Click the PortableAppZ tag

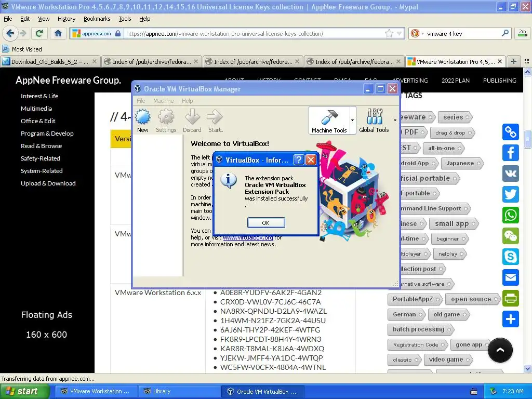tap(415, 299)
